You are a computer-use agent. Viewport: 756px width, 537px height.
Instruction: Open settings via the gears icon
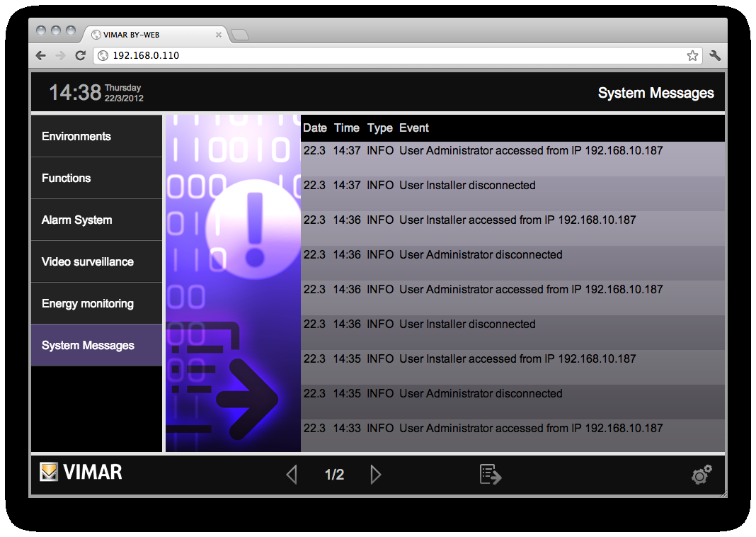click(701, 474)
